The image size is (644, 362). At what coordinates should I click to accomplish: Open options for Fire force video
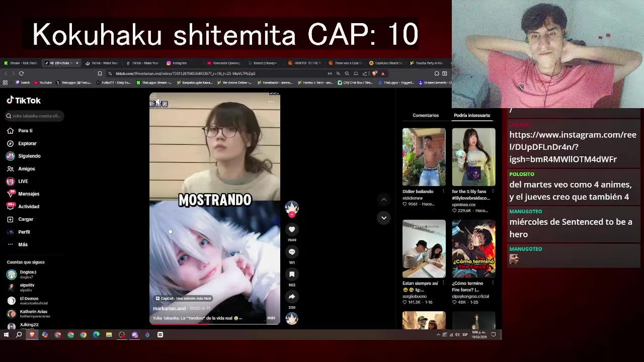[493, 283]
